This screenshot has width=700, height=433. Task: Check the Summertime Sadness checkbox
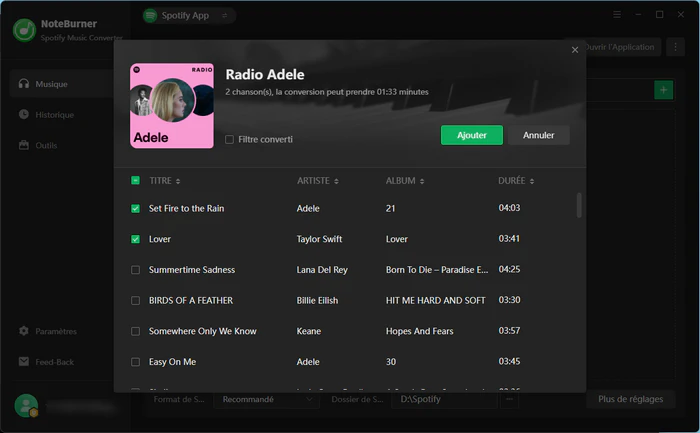tap(135, 270)
